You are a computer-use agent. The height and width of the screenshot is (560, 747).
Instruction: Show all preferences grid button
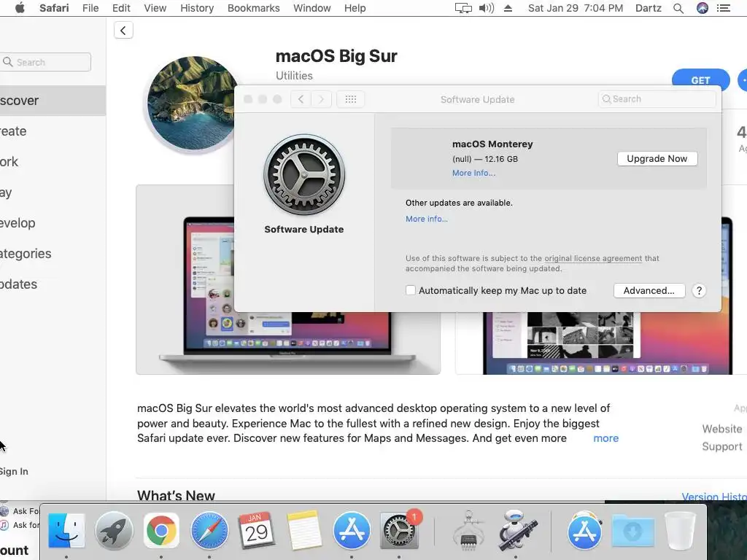[351, 99]
